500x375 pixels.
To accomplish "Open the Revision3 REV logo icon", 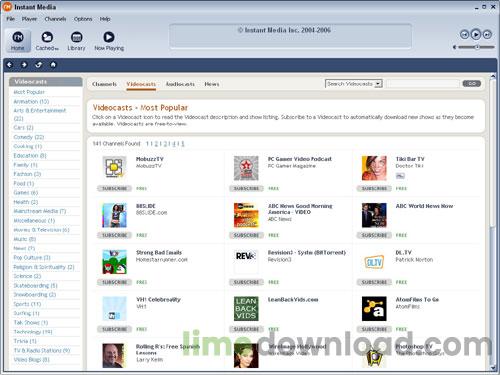I will pos(246,262).
